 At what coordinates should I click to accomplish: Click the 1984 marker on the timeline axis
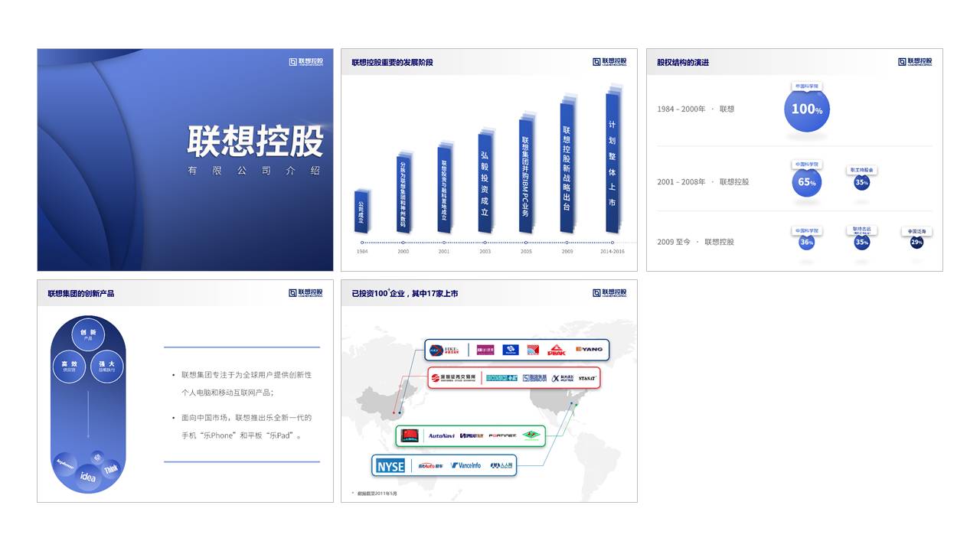point(362,243)
